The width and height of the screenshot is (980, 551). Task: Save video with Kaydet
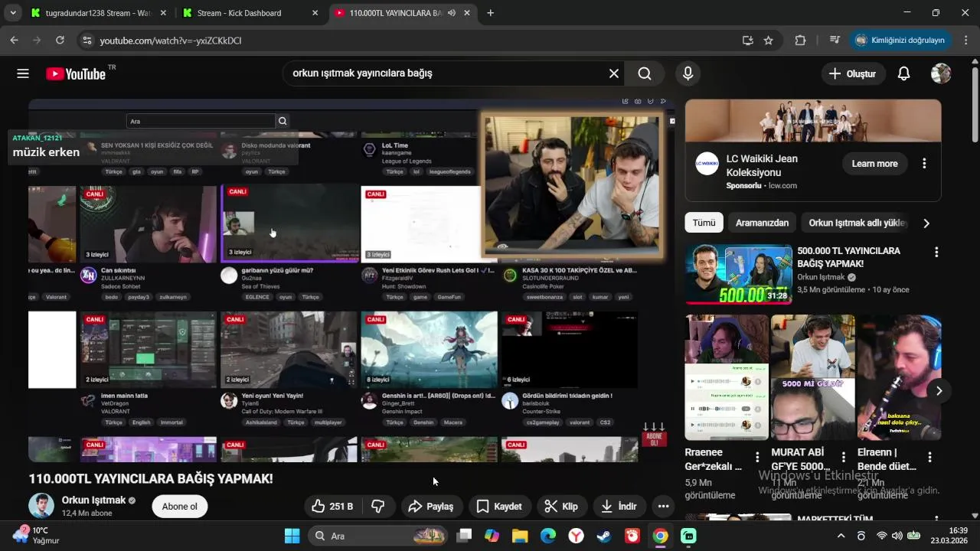pyautogui.click(x=499, y=506)
